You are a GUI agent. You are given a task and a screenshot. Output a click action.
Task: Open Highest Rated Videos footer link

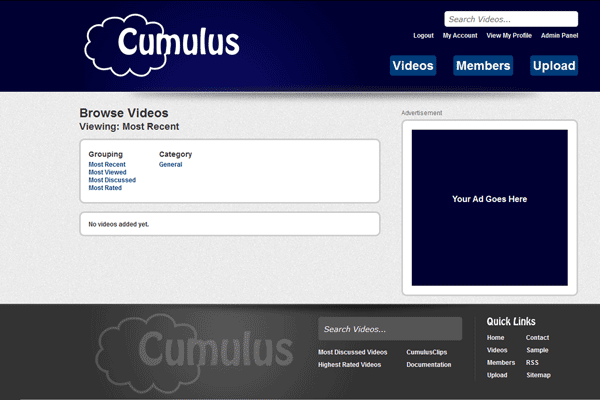[349, 365]
